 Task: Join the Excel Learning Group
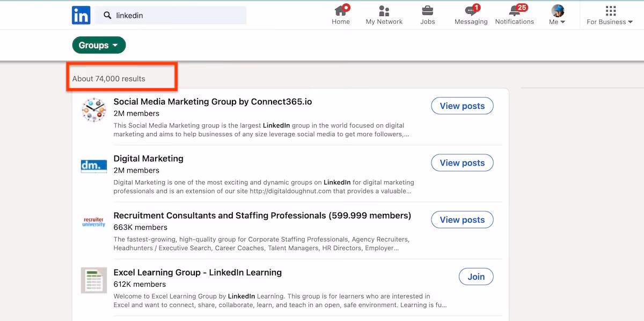(476, 277)
